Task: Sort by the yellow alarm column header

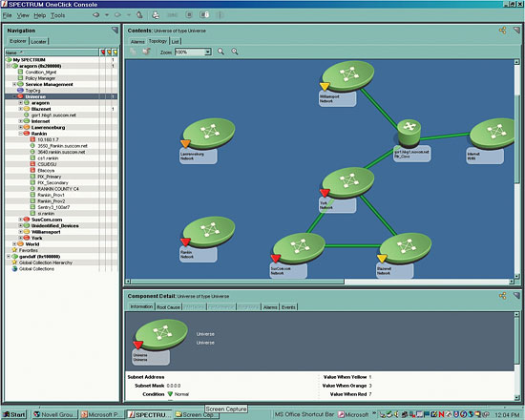Action: (x=115, y=52)
